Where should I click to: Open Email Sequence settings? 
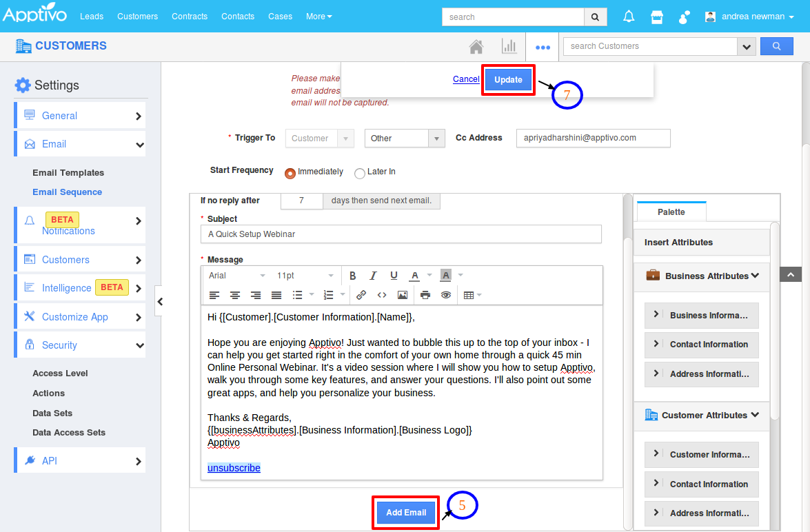[67, 192]
